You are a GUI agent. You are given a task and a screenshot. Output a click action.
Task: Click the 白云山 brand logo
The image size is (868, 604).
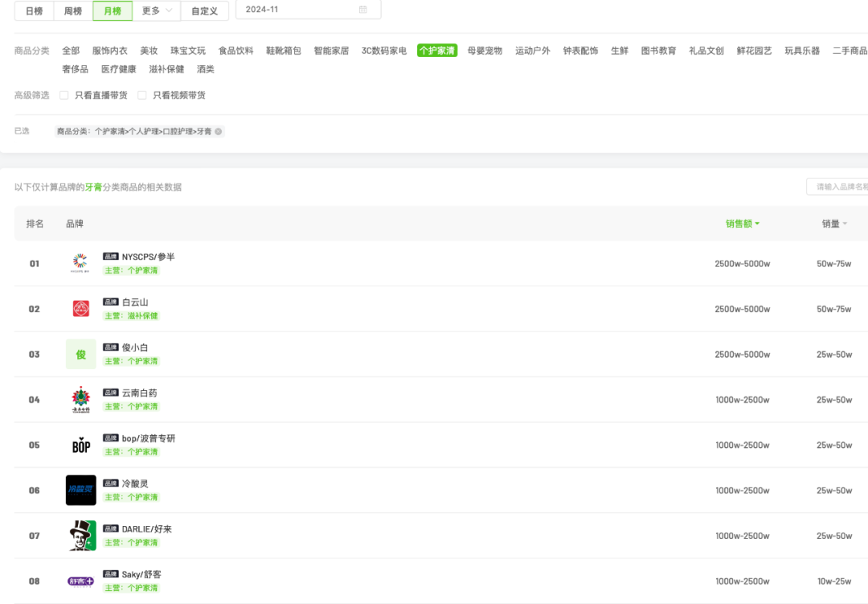point(81,309)
